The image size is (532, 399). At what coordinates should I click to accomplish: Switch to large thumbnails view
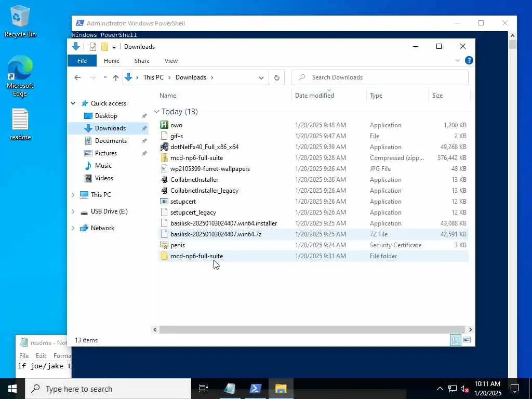pos(467,340)
